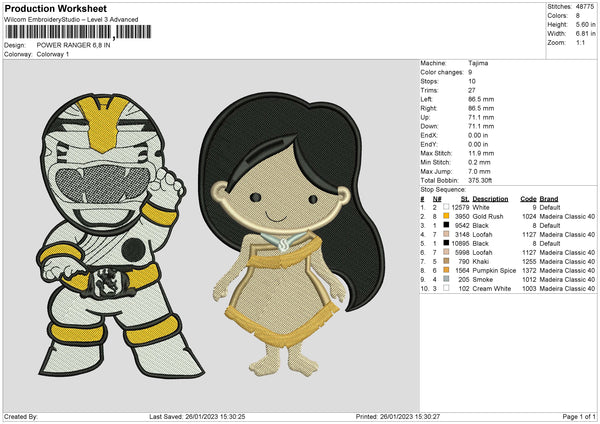Click the Created By footer label
This screenshot has width=600, height=424.
pos(21,416)
